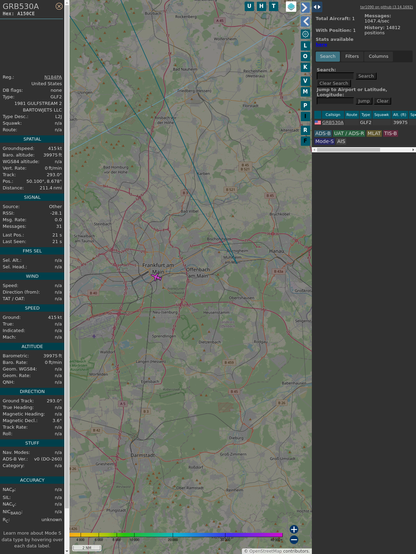Click the WIND section header
Screen dimensions: 416x554
point(32,276)
